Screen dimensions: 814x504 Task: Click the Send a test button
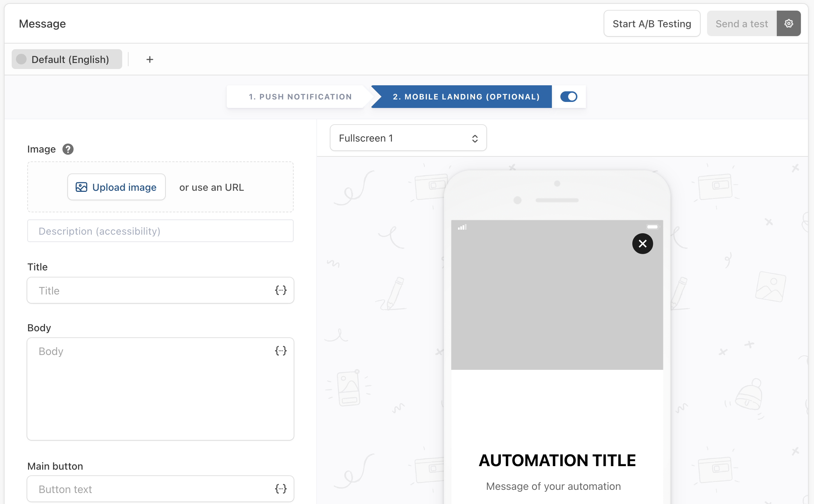(741, 24)
